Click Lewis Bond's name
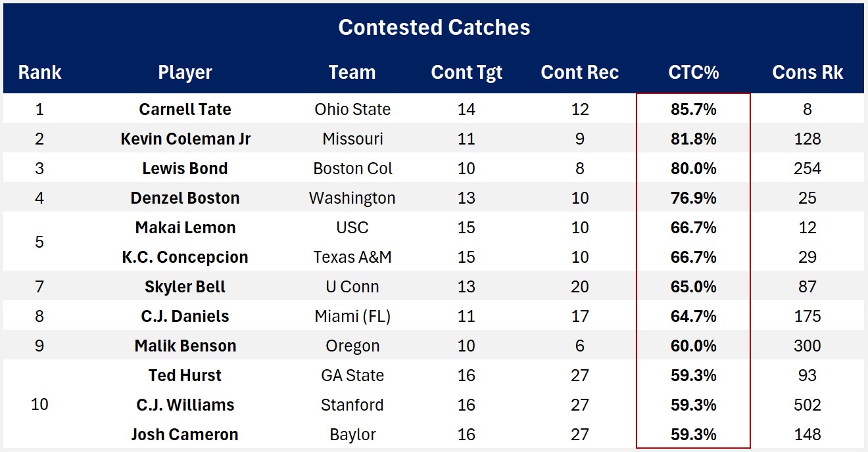This screenshot has height=452, width=868. (185, 168)
